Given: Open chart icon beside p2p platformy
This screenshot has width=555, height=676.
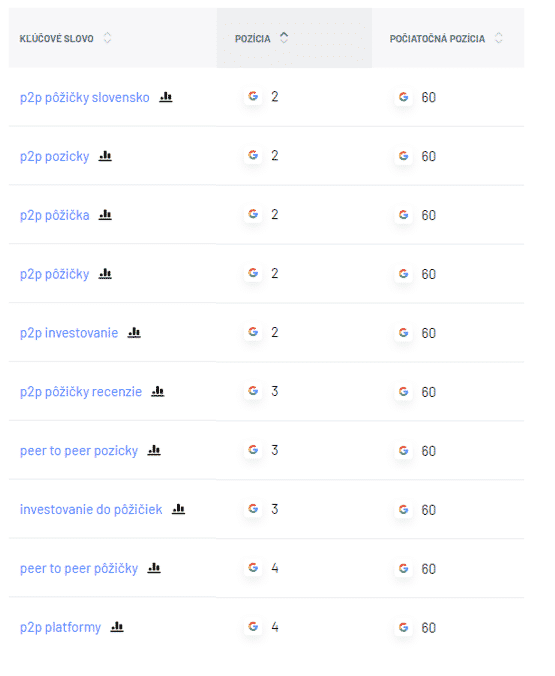Looking at the screenshot, I should click(117, 627).
